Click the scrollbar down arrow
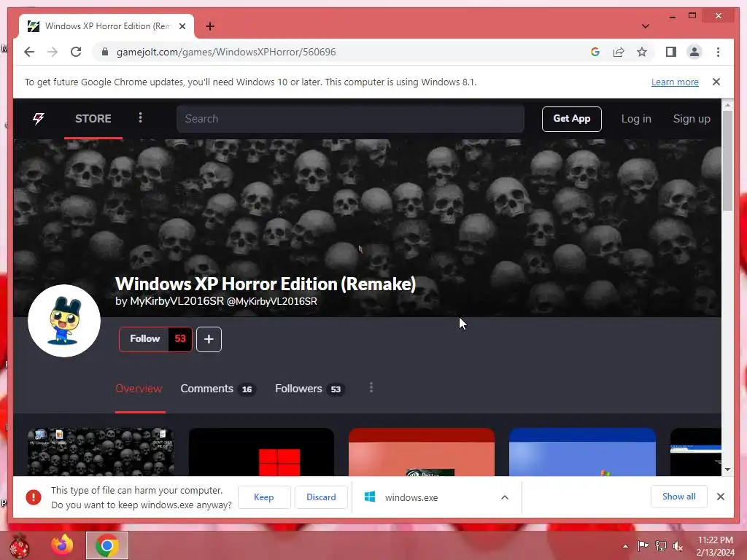Image resolution: width=747 pixels, height=560 pixels. (727, 470)
